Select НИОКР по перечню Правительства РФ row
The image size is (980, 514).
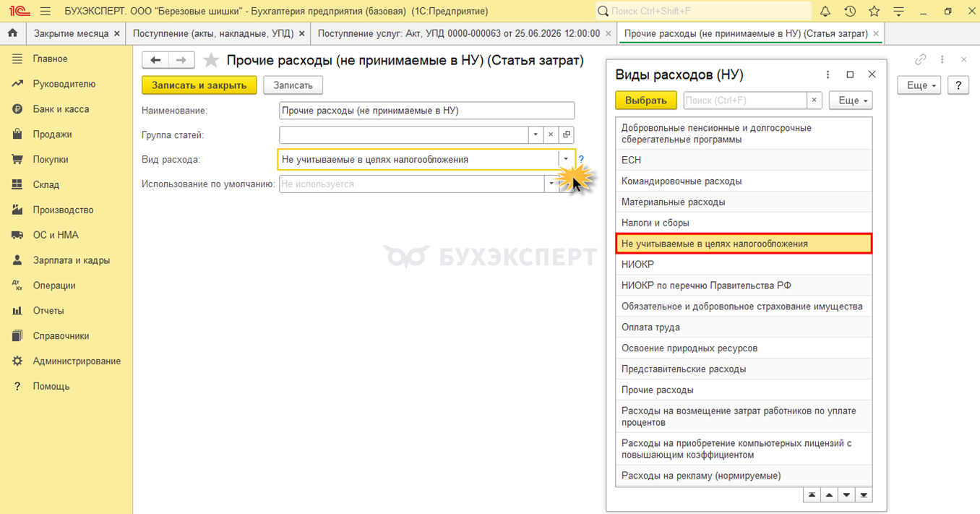pos(744,286)
